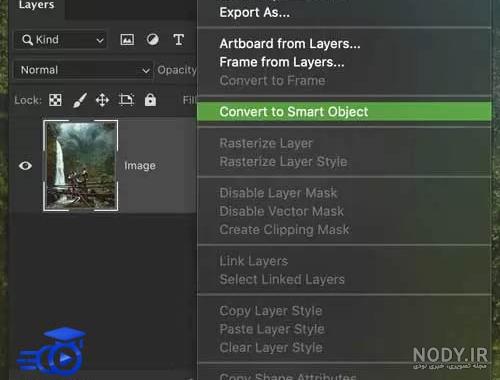Switch to the Layers tab

tap(36, 5)
